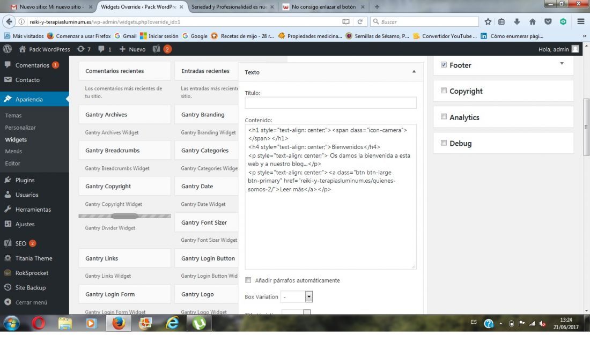590x364 pixels.
Task: Reload the page with the refresh icon
Action: coord(360,22)
